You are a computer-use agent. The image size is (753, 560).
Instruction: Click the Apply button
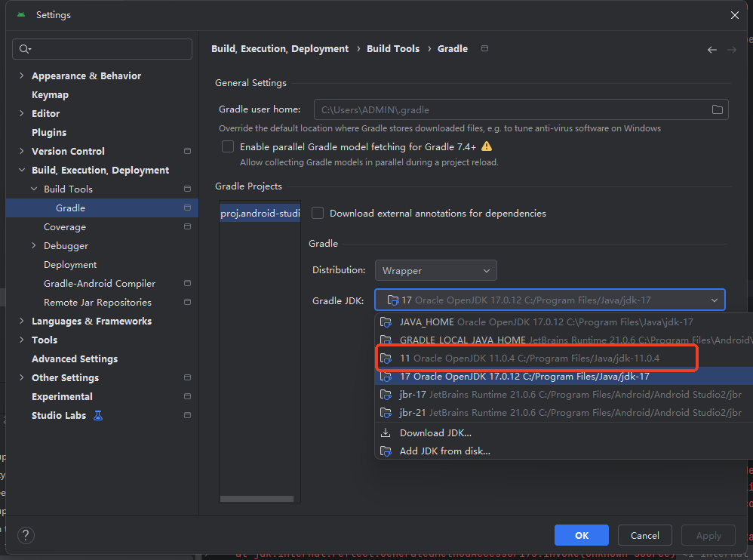(708, 535)
